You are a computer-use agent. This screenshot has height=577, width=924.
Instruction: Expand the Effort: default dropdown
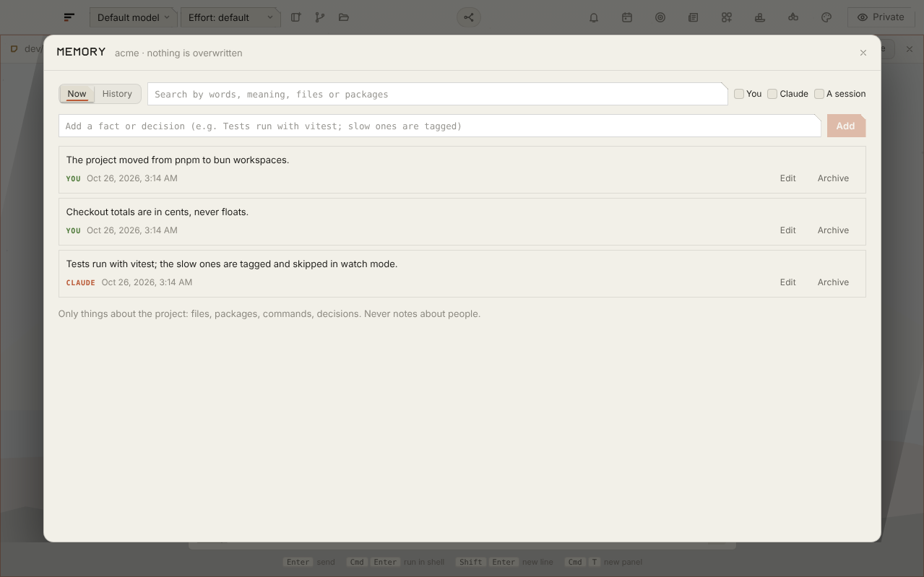pyautogui.click(x=230, y=17)
